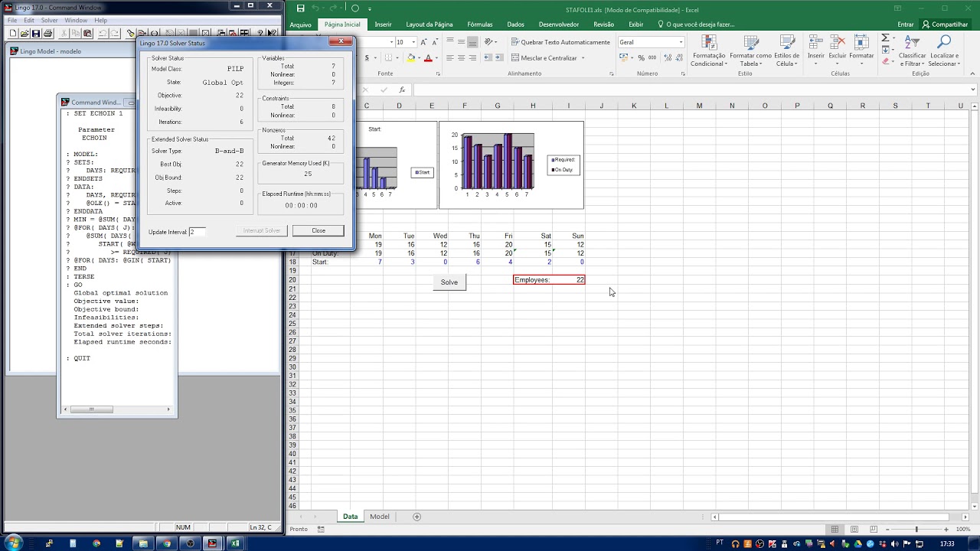Click fill color bucket icon in Excel

[410, 57]
